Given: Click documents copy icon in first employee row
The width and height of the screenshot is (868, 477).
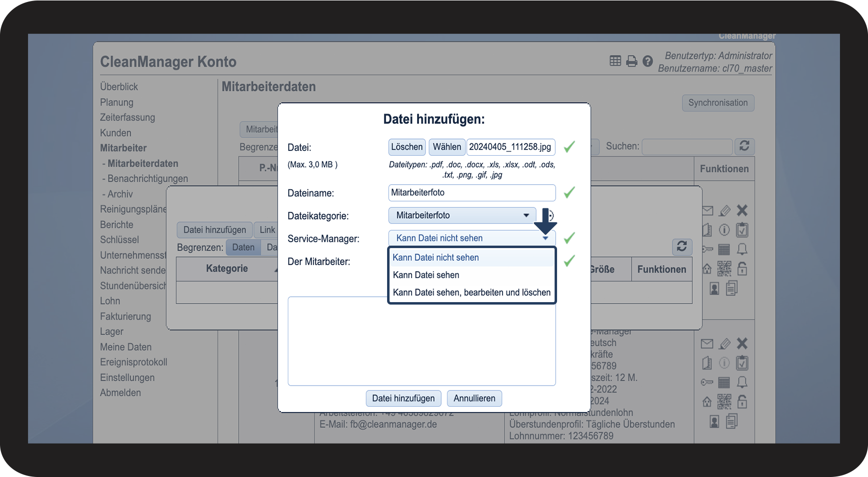Looking at the screenshot, I should point(732,288).
